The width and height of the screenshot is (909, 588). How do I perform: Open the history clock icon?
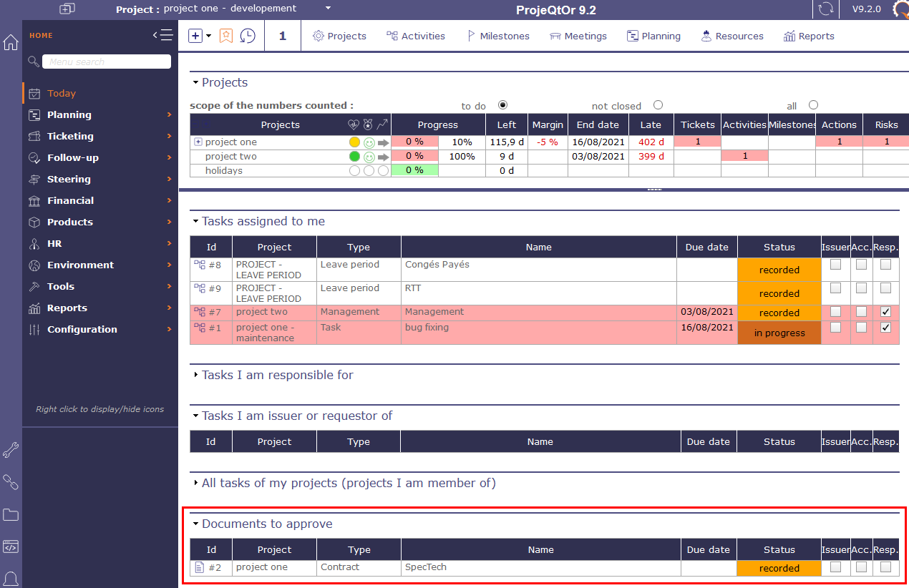(248, 36)
